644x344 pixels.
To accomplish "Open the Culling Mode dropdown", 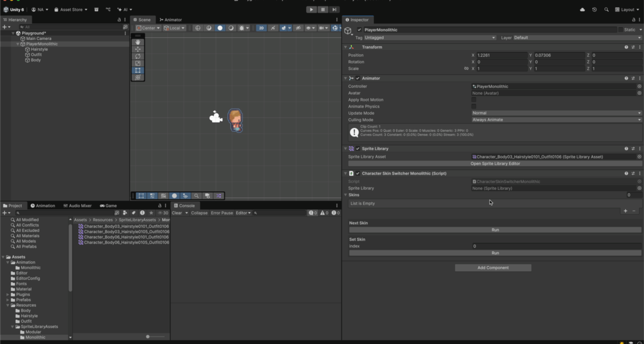I will 556,120.
